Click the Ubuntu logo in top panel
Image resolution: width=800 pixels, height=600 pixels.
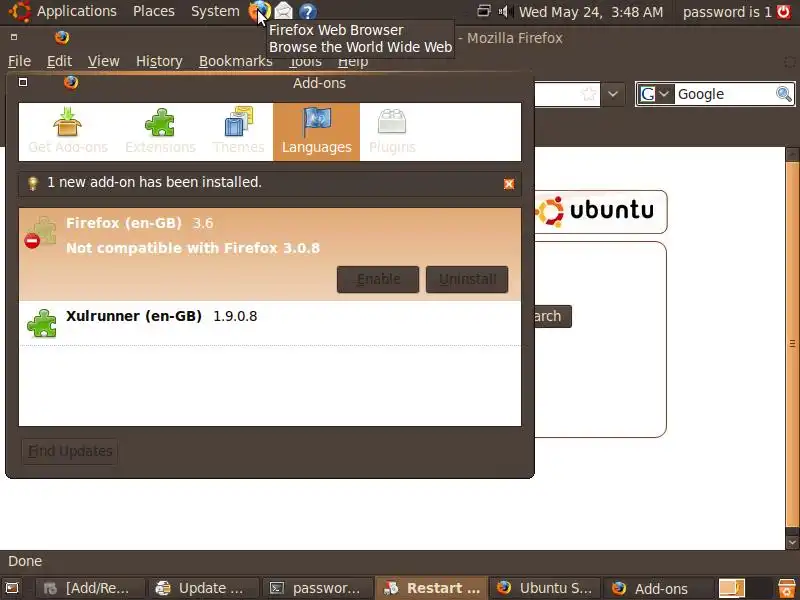[x=19, y=11]
